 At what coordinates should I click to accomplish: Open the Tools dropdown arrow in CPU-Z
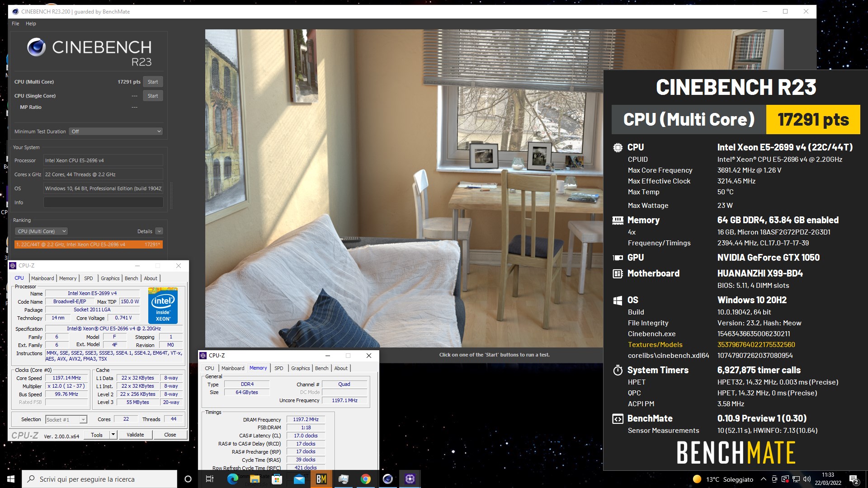click(x=113, y=435)
